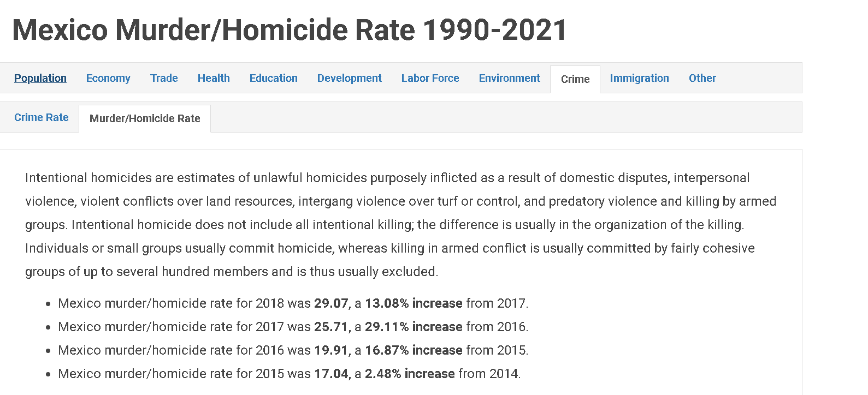868x395 pixels.
Task: Click the 2018 rate value 29.07
Action: pos(331,303)
